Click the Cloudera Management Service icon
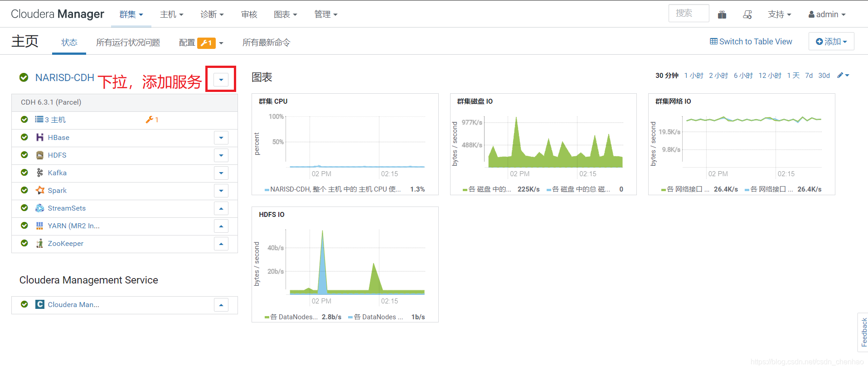 click(40, 304)
